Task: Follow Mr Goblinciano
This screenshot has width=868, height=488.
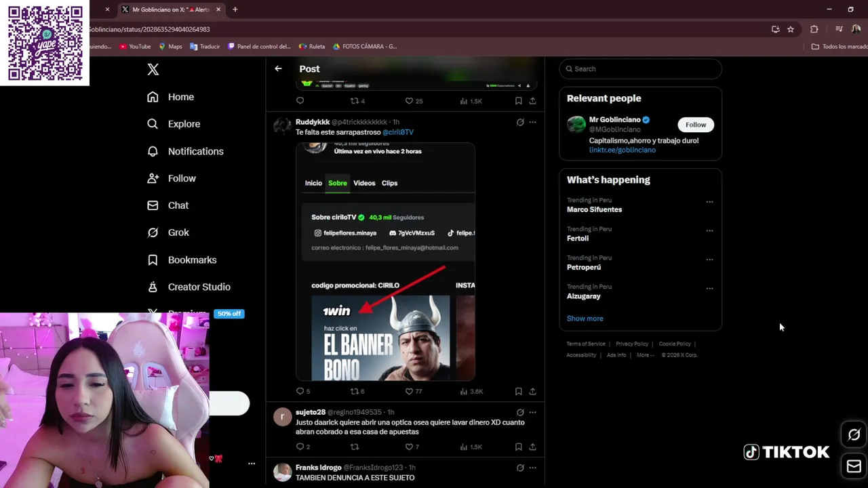Action: [696, 125]
